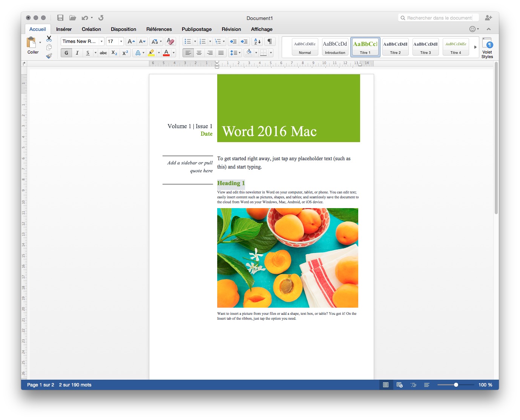Click the Rechercher dans le document field
520x420 pixels.
tap(439, 18)
